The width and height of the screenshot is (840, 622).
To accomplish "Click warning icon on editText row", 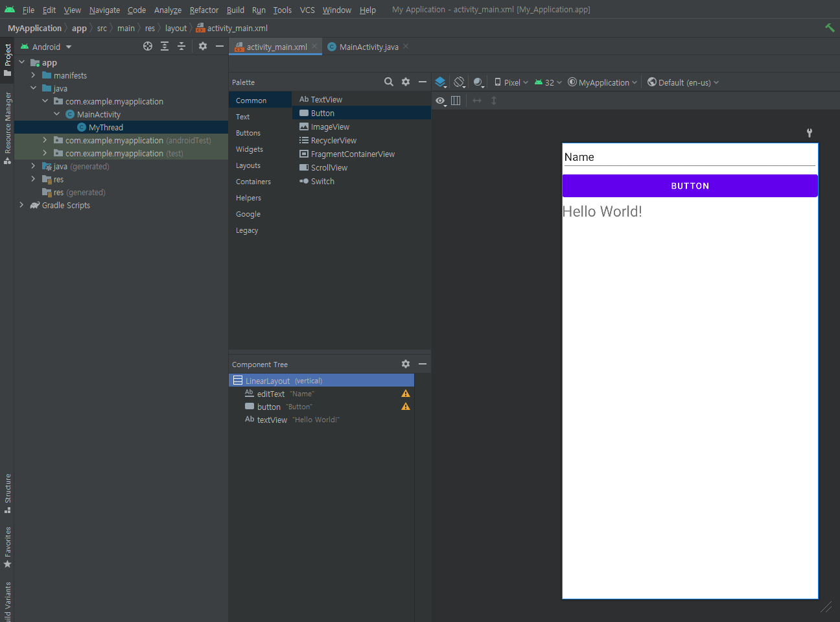I will (x=406, y=394).
